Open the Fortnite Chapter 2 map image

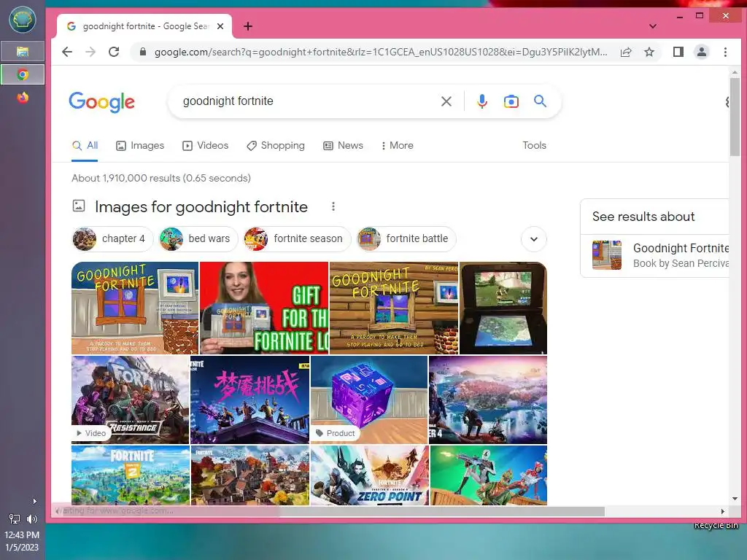click(x=131, y=475)
